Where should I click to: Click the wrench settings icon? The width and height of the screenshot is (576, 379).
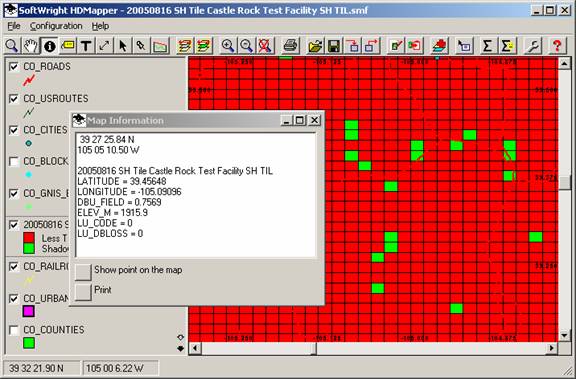pyautogui.click(x=533, y=46)
